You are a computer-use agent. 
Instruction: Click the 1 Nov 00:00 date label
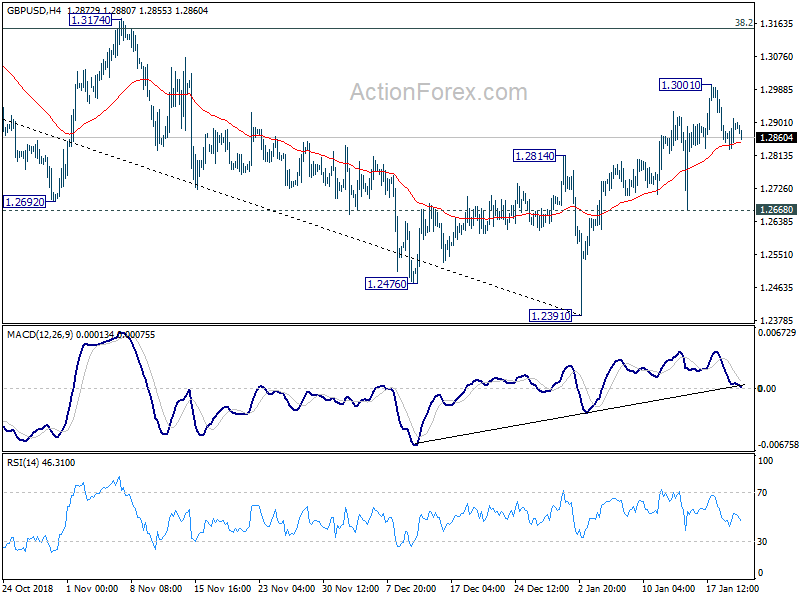click(92, 588)
